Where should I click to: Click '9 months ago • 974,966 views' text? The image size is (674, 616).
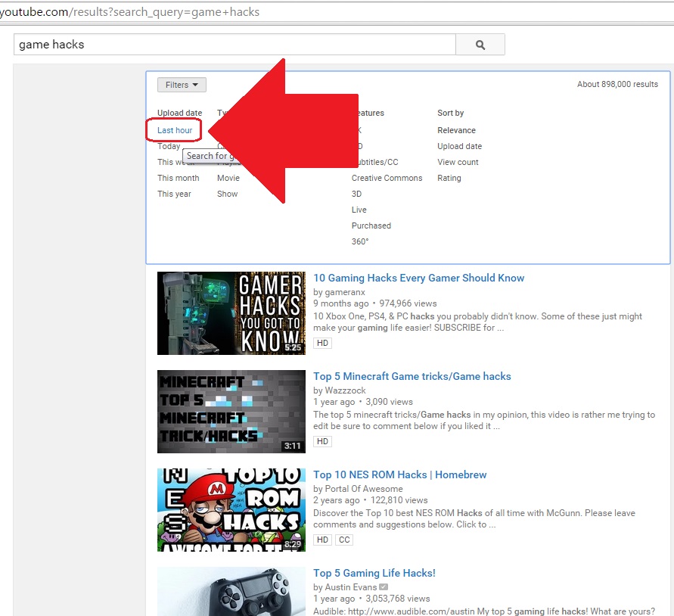(x=375, y=303)
